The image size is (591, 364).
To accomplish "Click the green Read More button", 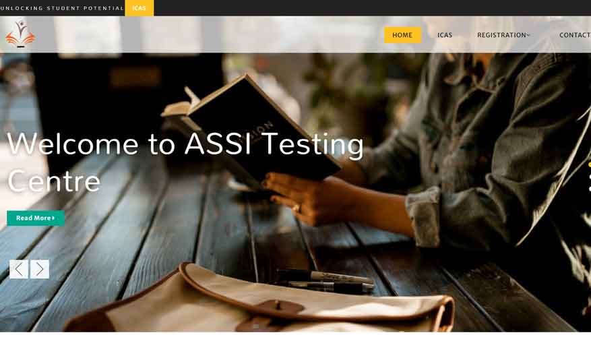I will [36, 218].
